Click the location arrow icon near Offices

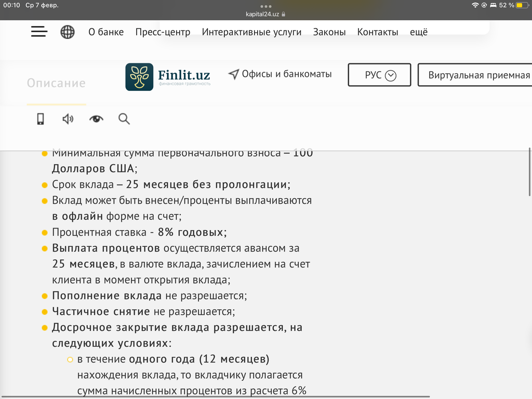(x=234, y=74)
